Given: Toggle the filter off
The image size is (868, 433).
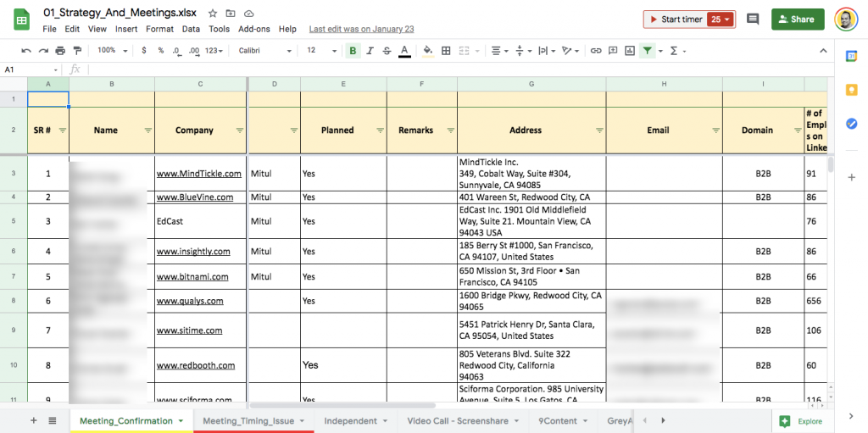Looking at the screenshot, I should [x=647, y=50].
